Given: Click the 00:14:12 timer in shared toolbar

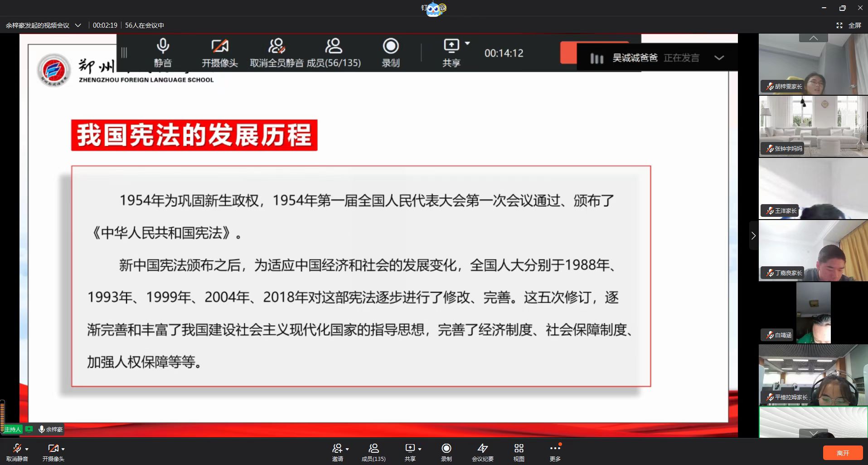Looking at the screenshot, I should pos(504,53).
